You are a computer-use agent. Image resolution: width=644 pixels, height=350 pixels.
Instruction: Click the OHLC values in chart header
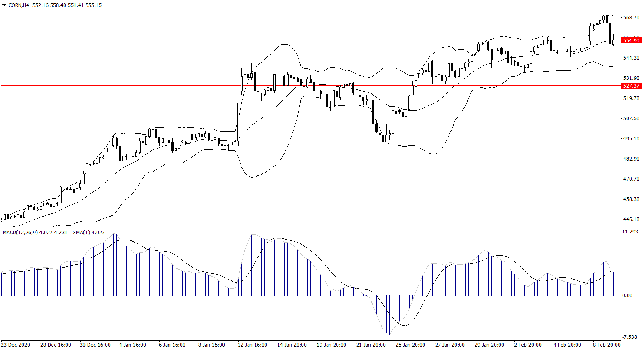[x=67, y=5]
